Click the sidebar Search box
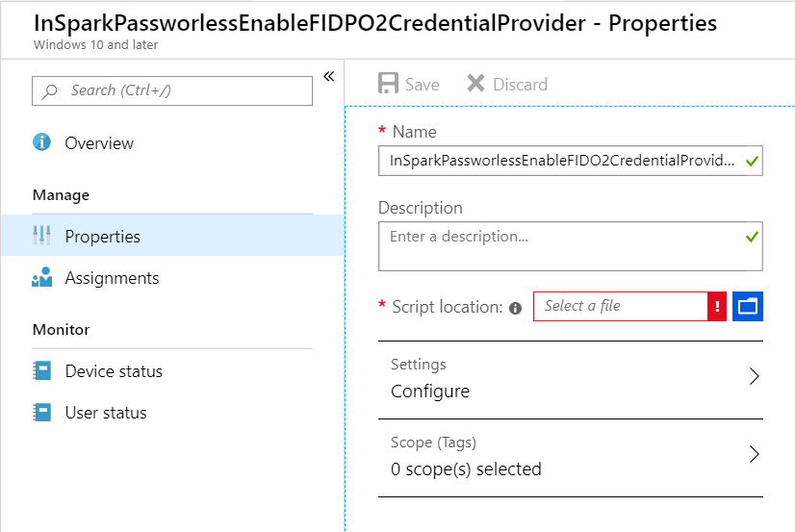Viewport: 795px width, 532px height. [173, 90]
